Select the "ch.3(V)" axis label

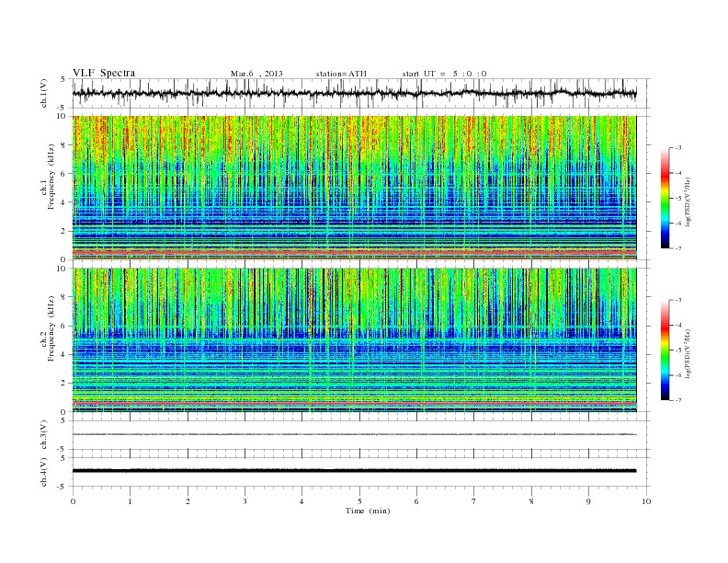[44, 435]
